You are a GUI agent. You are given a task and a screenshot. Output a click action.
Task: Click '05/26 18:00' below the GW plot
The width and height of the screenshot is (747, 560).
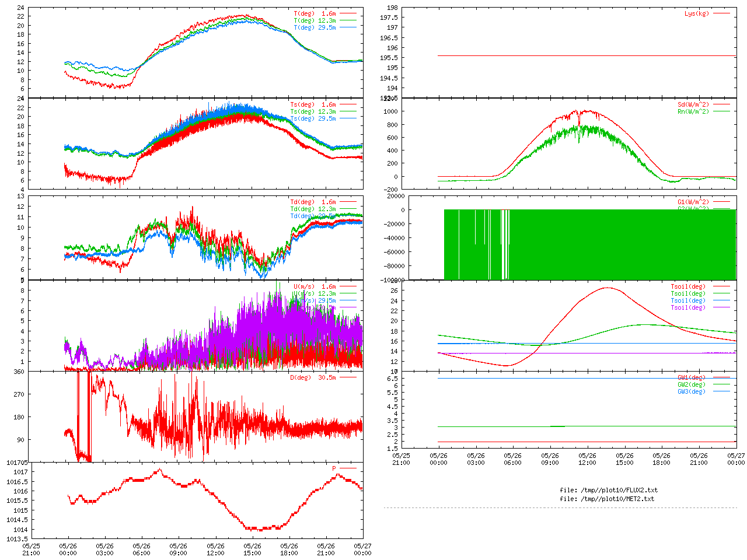click(x=661, y=459)
